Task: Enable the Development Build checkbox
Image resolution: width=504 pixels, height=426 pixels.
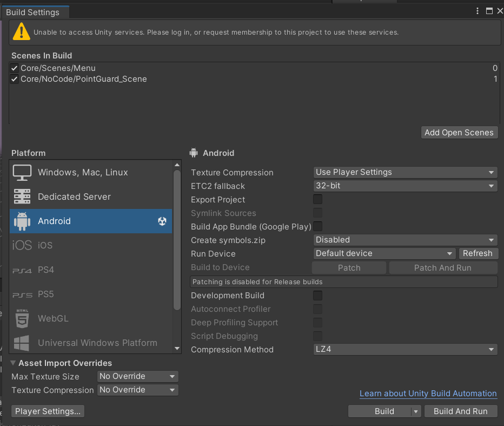Action: tap(318, 296)
